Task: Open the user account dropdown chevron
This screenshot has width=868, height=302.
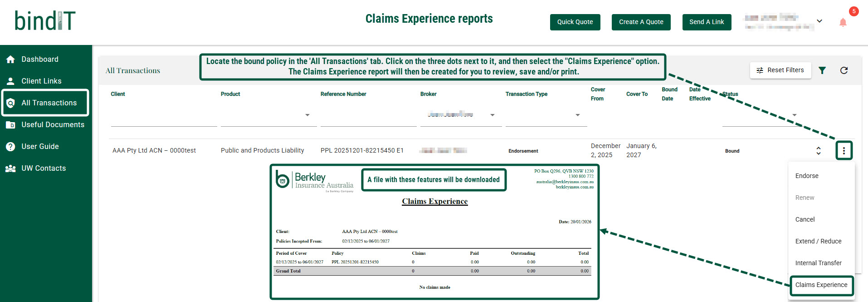Action: pos(819,21)
